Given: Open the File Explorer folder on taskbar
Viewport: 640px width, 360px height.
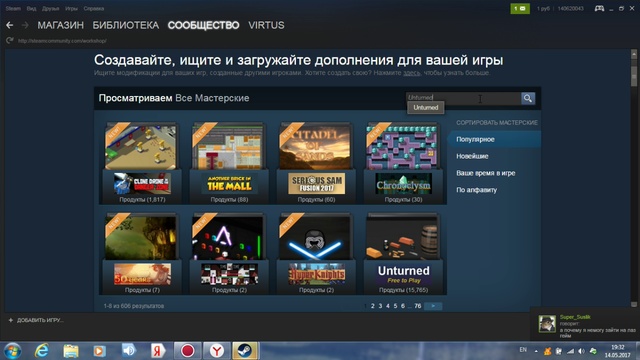Looking at the screenshot, I should click(71, 351).
